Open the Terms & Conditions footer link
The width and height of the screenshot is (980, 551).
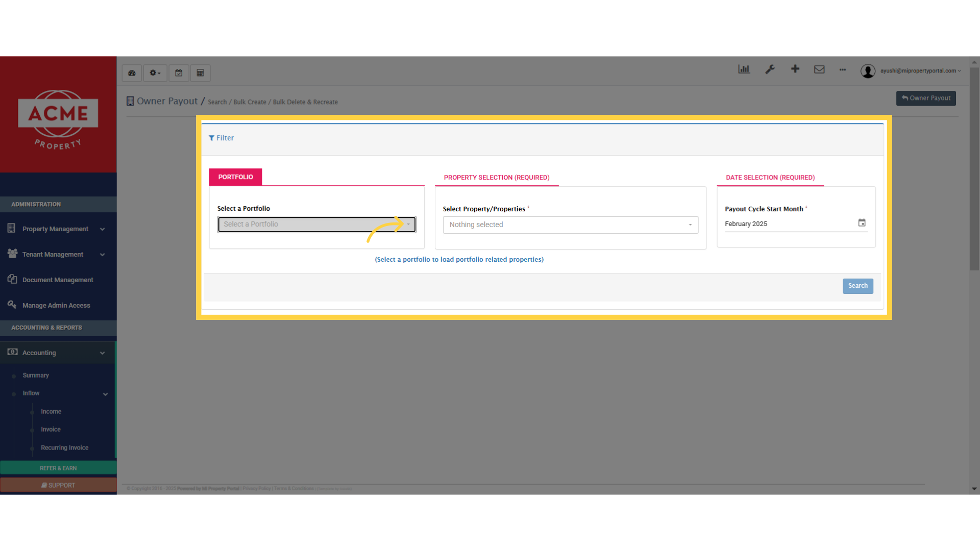(x=294, y=489)
